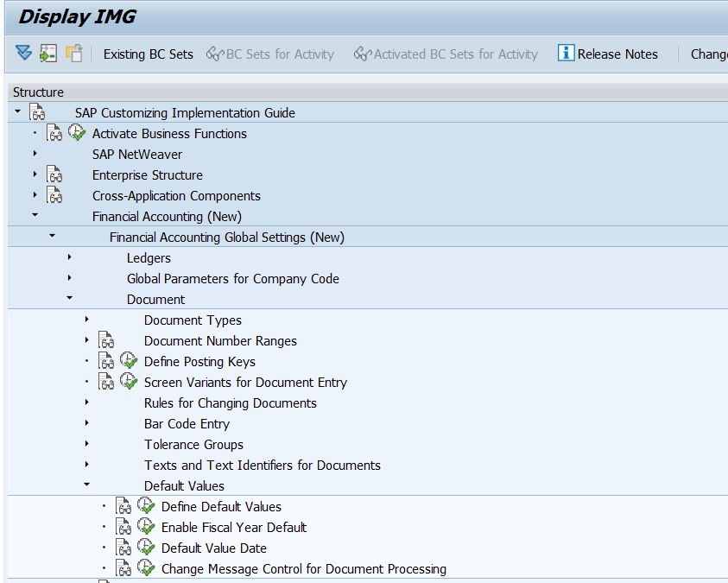Open documentation icon for Change Message Control
The height and width of the screenshot is (583, 728).
tap(123, 568)
